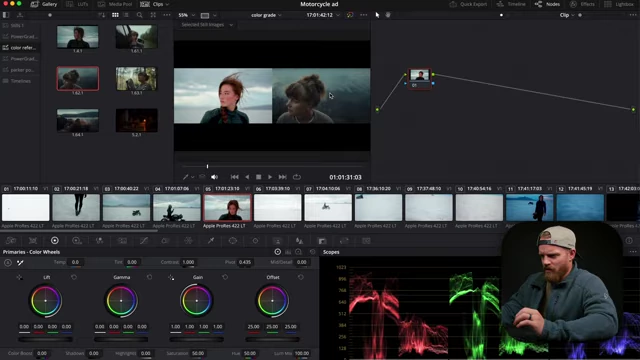Open the Power Window palette
The image size is (640, 360).
pyautogui.click(x=233, y=241)
